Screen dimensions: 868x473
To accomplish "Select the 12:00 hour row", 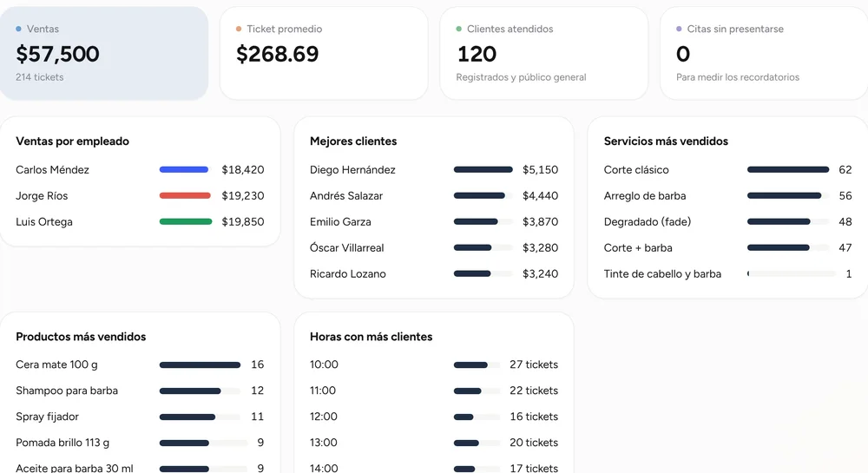I will point(434,417).
